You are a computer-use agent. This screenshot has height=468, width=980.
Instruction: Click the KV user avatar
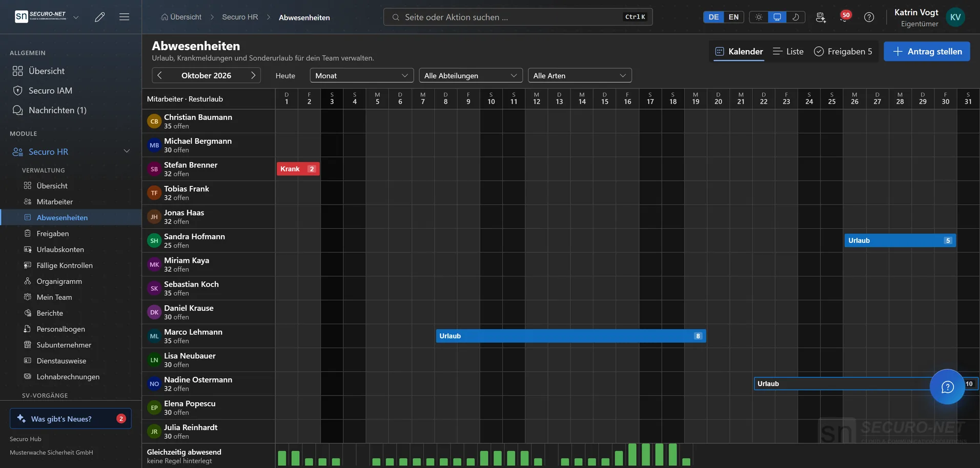(955, 17)
